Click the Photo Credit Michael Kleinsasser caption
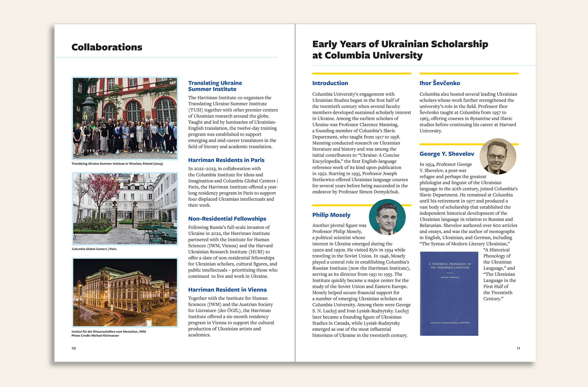Viewport: 588px width, 387px height. click(95, 336)
